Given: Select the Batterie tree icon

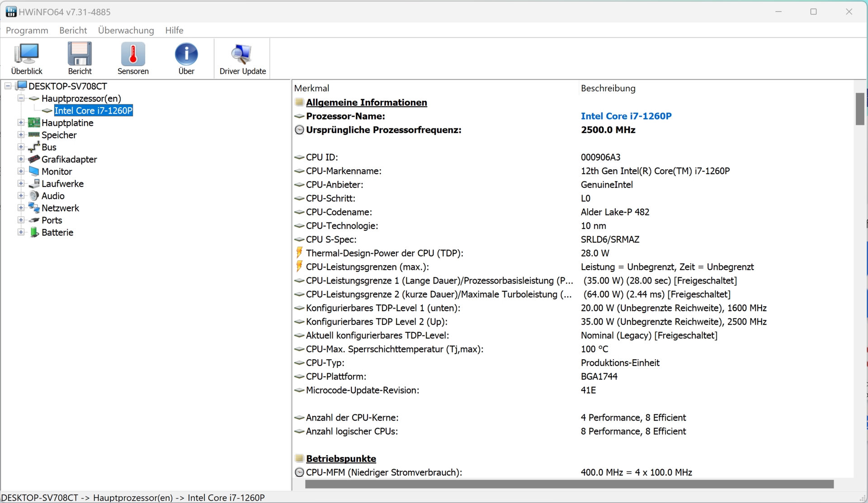Looking at the screenshot, I should [34, 233].
